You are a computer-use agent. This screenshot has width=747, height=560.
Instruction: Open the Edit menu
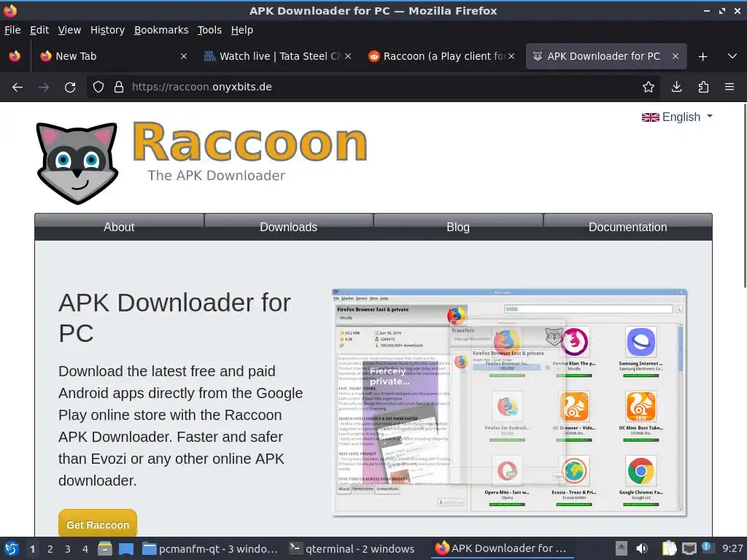(x=39, y=30)
